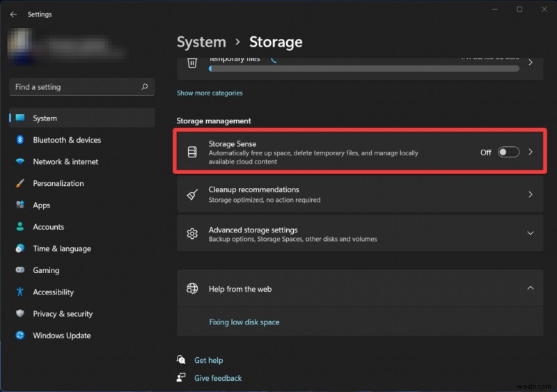Go to Gaming settings
The height and width of the screenshot is (392, 557).
(82, 269)
